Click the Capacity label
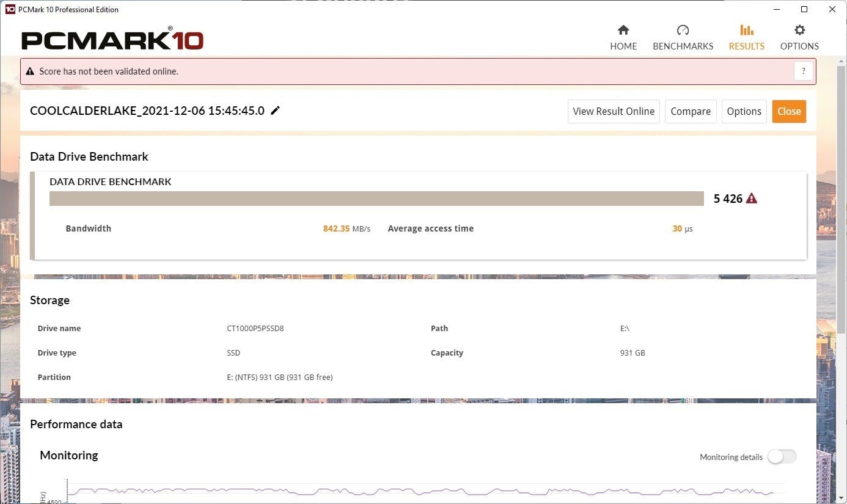This screenshot has width=847, height=504. [447, 352]
